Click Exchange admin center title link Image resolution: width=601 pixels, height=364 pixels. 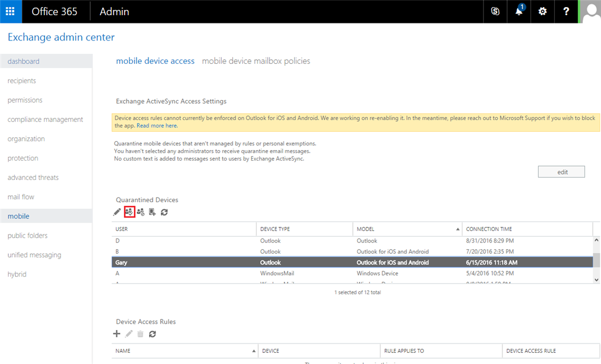coord(61,37)
